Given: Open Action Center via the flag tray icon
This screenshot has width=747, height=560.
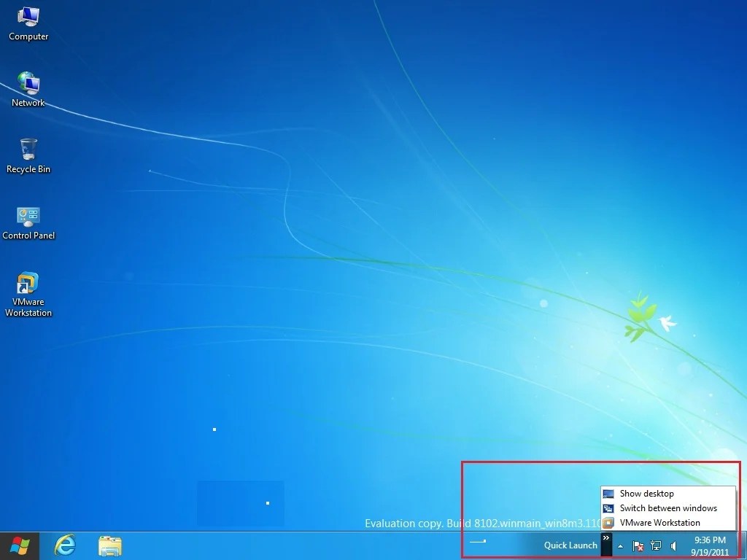Looking at the screenshot, I should tap(637, 545).
